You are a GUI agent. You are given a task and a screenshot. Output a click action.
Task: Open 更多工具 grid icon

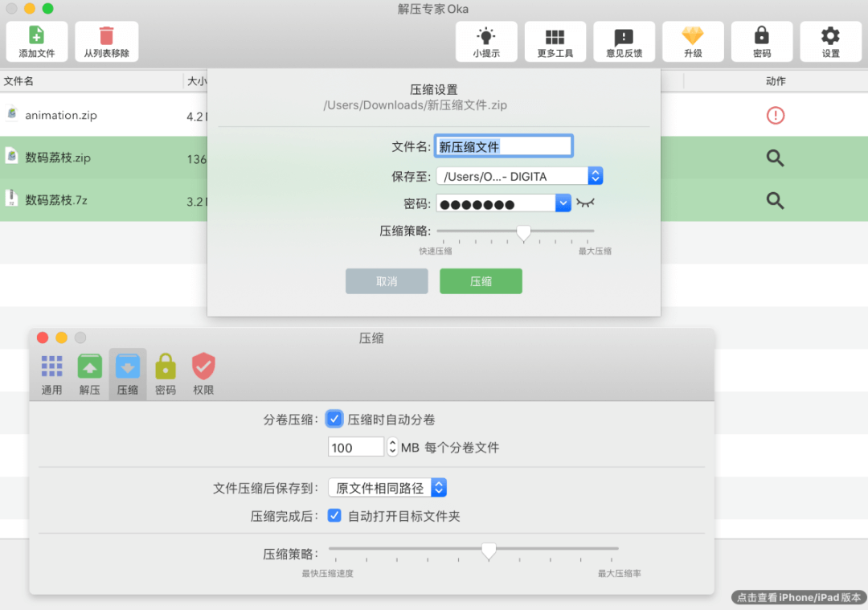555,36
